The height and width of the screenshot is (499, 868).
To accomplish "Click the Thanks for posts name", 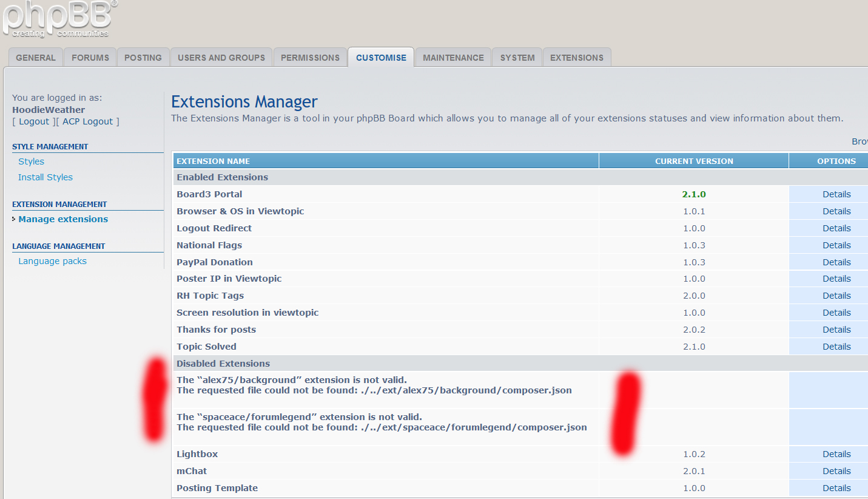I will pyautogui.click(x=216, y=330).
